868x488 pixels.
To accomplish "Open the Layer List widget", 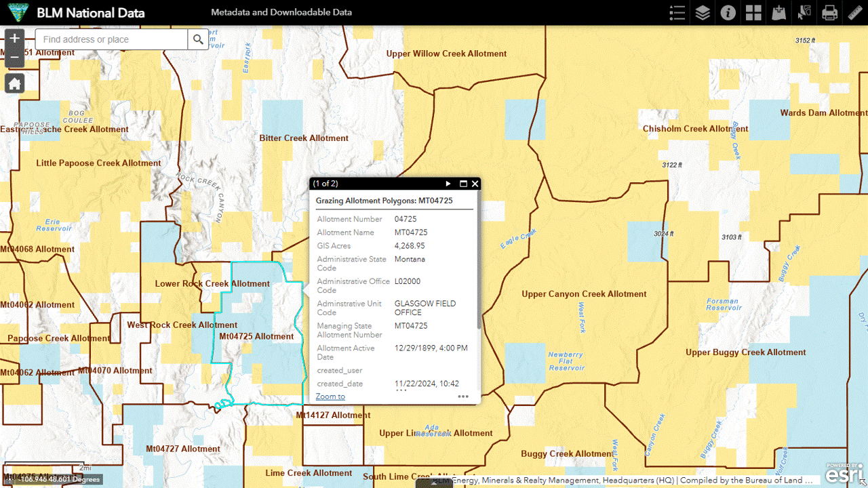I will coord(703,13).
